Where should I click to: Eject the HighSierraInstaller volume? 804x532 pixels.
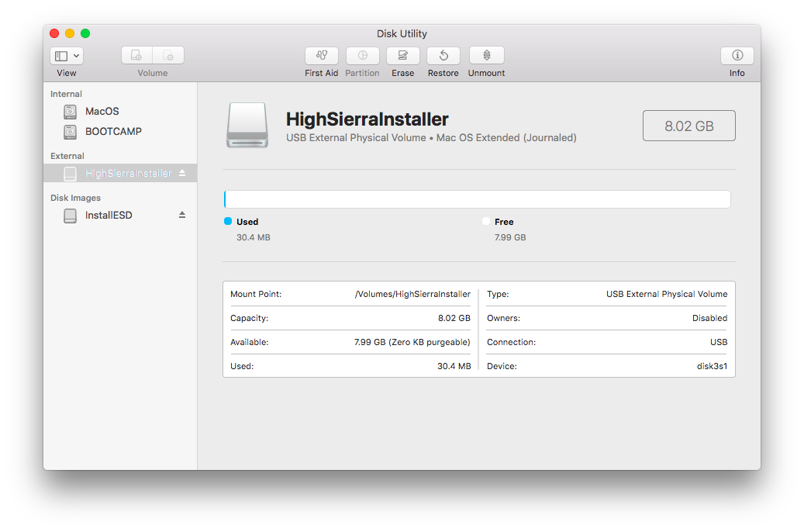tap(182, 173)
